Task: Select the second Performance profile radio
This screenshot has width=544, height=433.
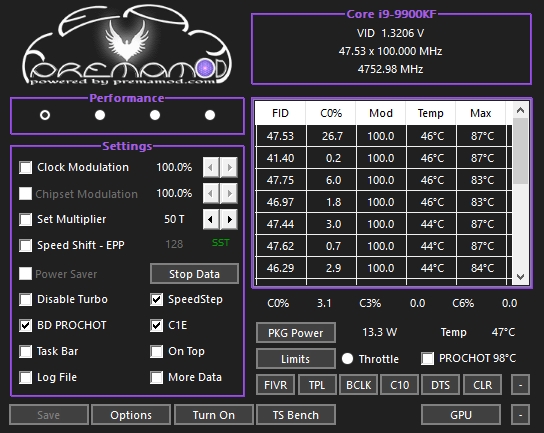Action: [100, 115]
